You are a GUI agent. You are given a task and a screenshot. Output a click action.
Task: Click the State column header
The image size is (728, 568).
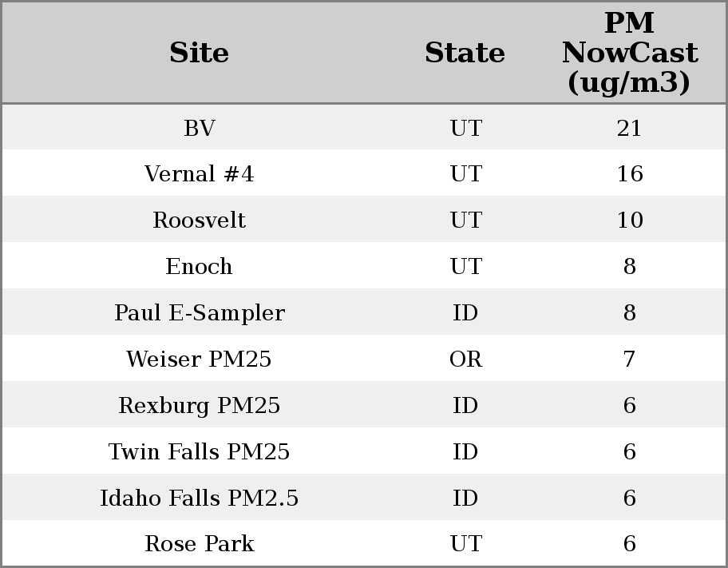click(x=465, y=54)
